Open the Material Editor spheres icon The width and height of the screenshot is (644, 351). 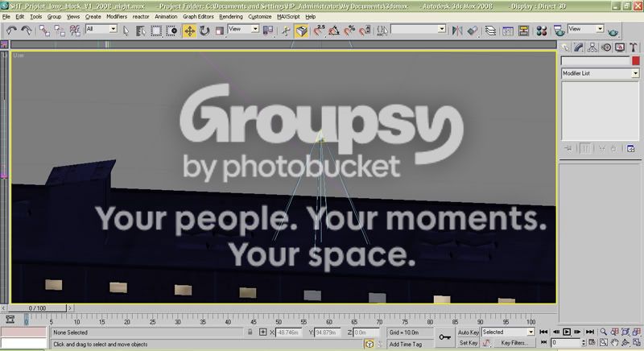point(541,31)
